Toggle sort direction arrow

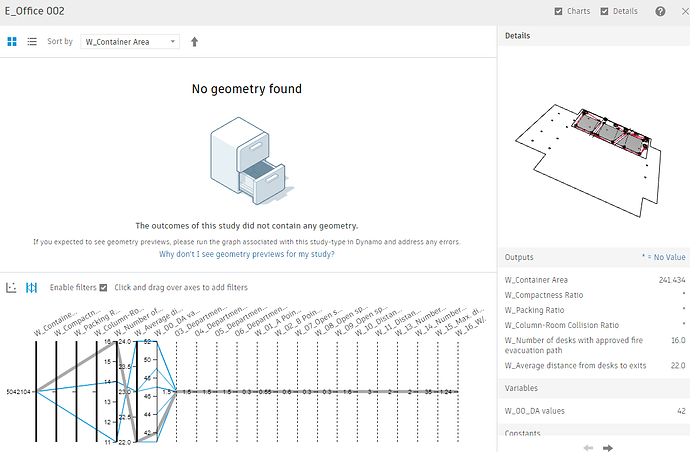194,42
